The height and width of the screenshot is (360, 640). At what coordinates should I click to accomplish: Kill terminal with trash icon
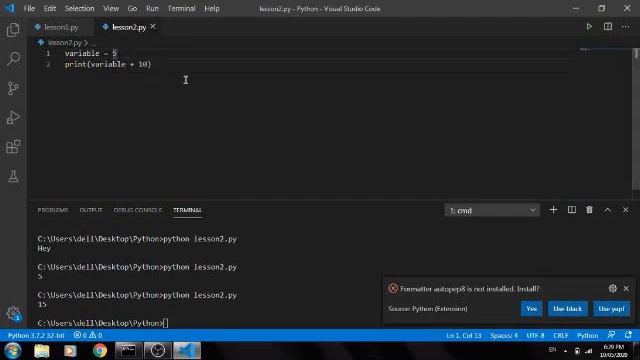coord(589,210)
